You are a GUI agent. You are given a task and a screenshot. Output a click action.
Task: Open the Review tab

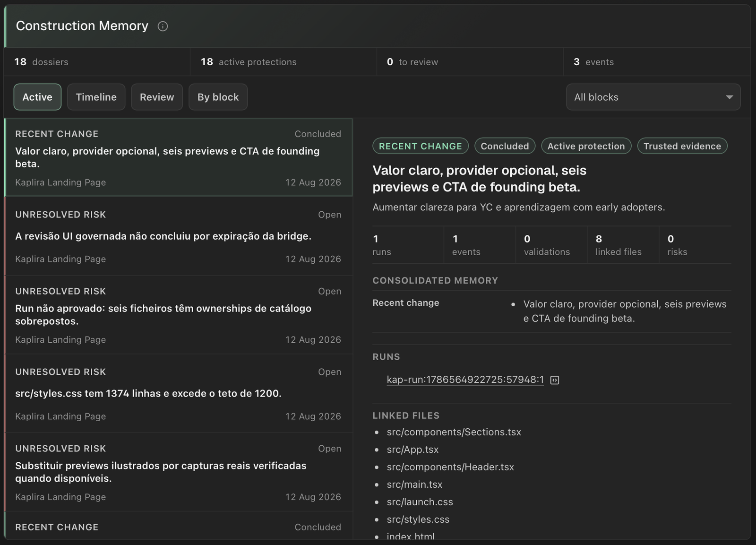157,97
